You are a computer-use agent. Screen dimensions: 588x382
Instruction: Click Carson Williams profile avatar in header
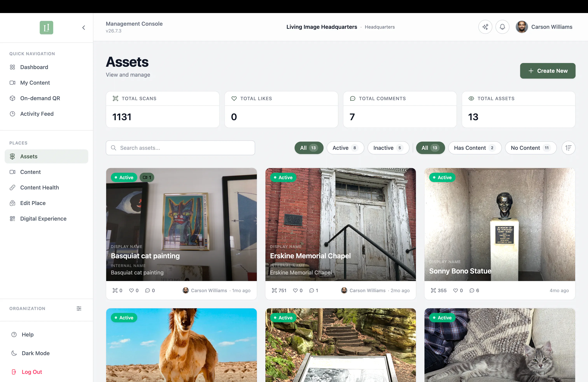[521, 27]
